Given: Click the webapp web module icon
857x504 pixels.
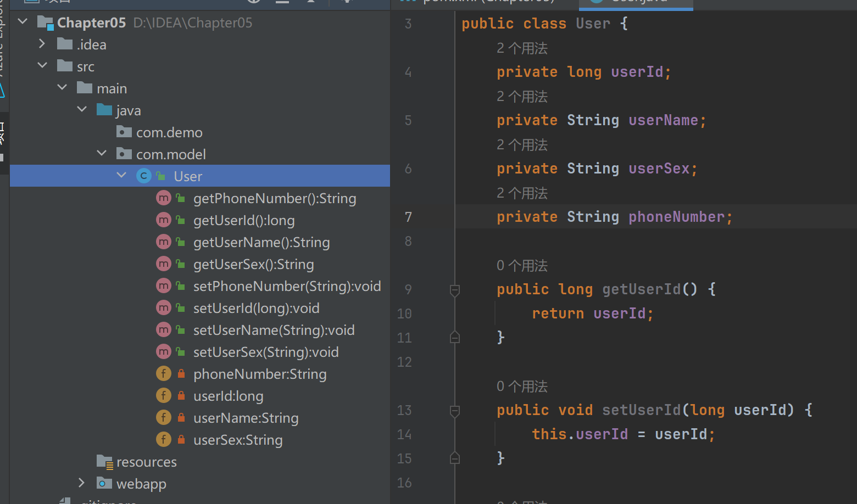Looking at the screenshot, I should click(104, 483).
